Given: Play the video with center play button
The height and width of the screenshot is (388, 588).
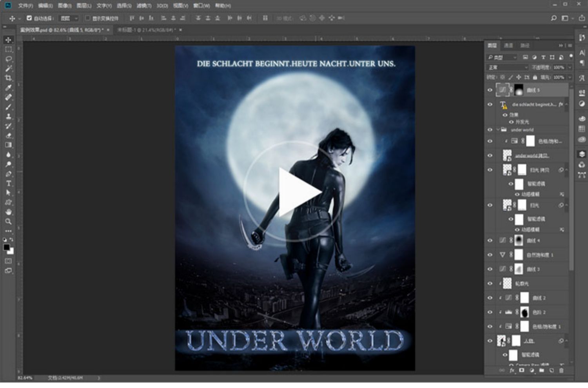Looking at the screenshot, I should pos(295,191).
